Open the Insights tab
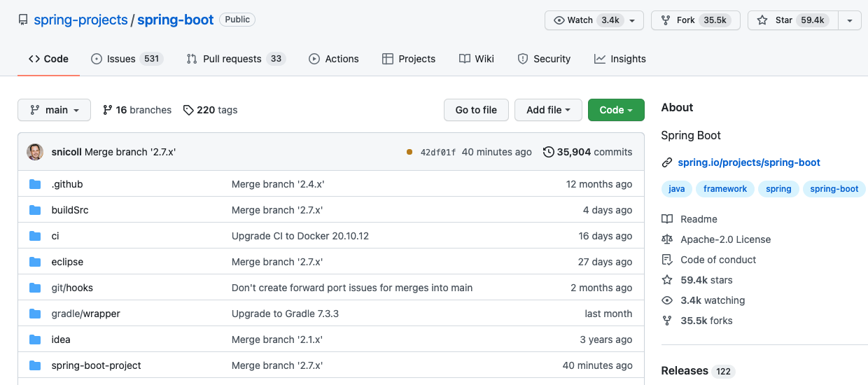The image size is (868, 385). click(x=620, y=59)
